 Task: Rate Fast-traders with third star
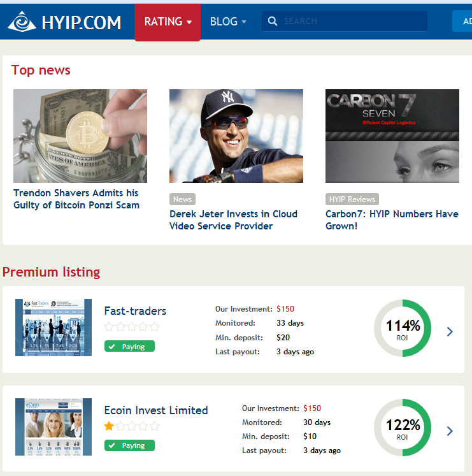tap(132, 327)
